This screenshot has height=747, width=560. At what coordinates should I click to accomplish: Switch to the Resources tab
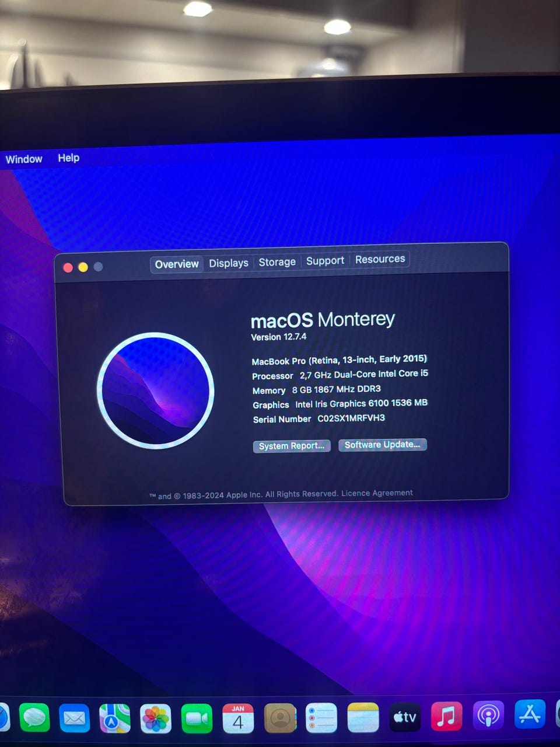[x=380, y=259]
